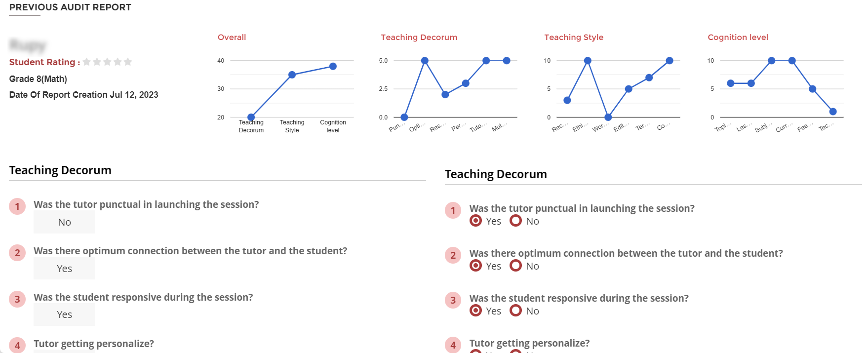Click previous 'Yes' answer under optimum connection question
868x353 pixels.
(x=64, y=269)
